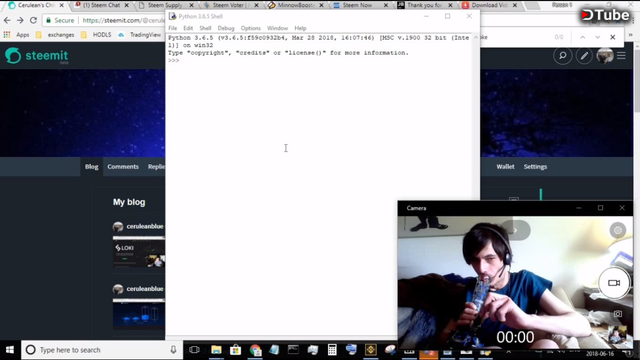Viewport: 640px width, 360px height.
Task: Open the Calculator taskbar icon
Action: click(x=332, y=350)
